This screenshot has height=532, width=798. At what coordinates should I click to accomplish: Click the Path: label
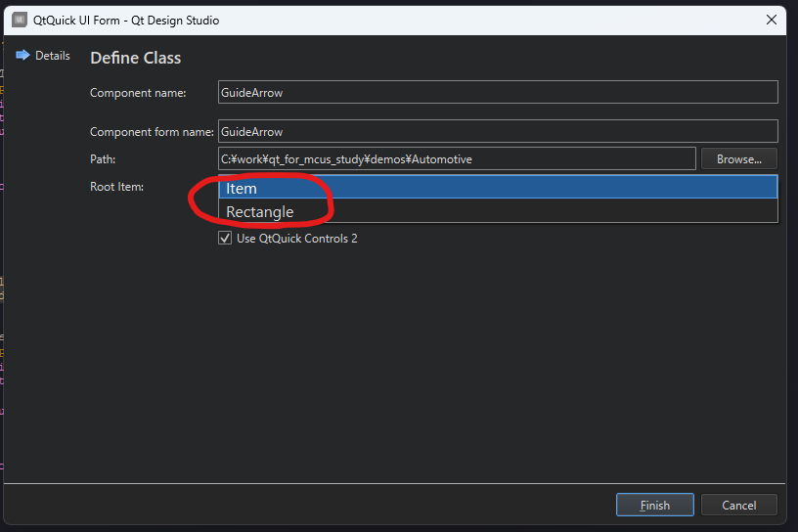[x=103, y=159]
